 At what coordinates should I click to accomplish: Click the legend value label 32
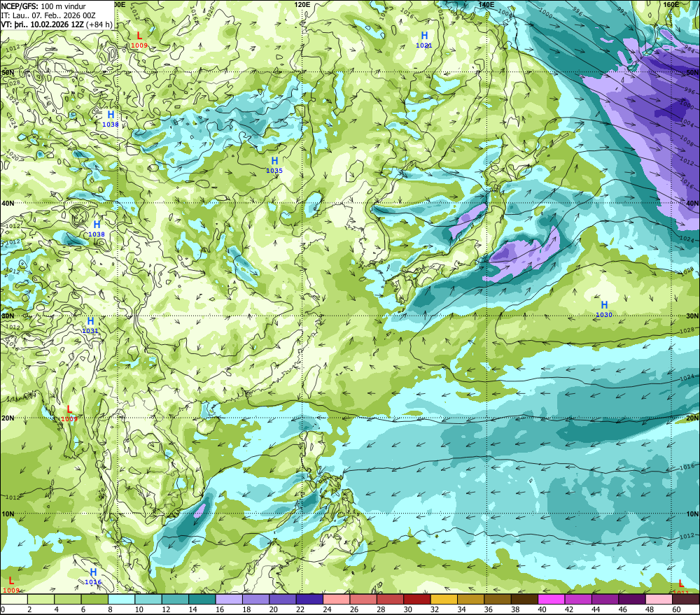point(435,609)
